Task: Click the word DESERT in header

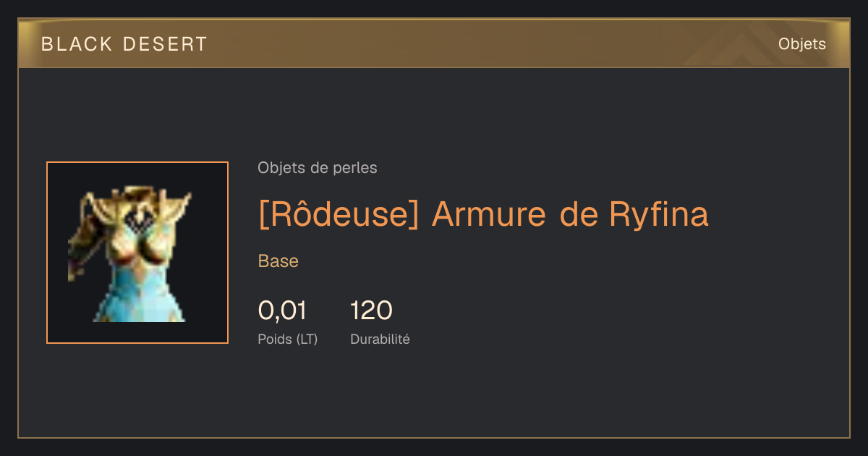Action: [166, 44]
